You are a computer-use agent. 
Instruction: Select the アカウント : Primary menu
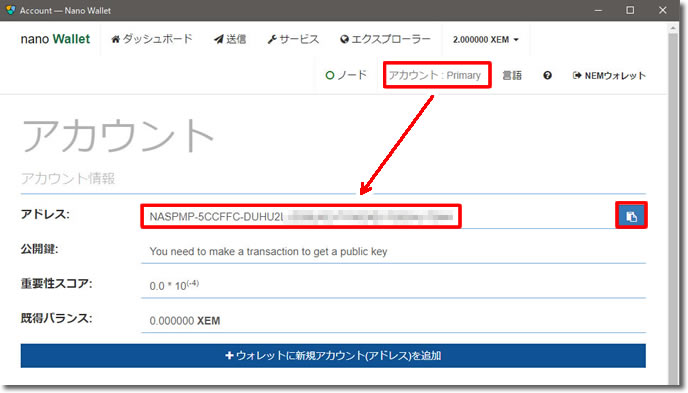point(435,75)
